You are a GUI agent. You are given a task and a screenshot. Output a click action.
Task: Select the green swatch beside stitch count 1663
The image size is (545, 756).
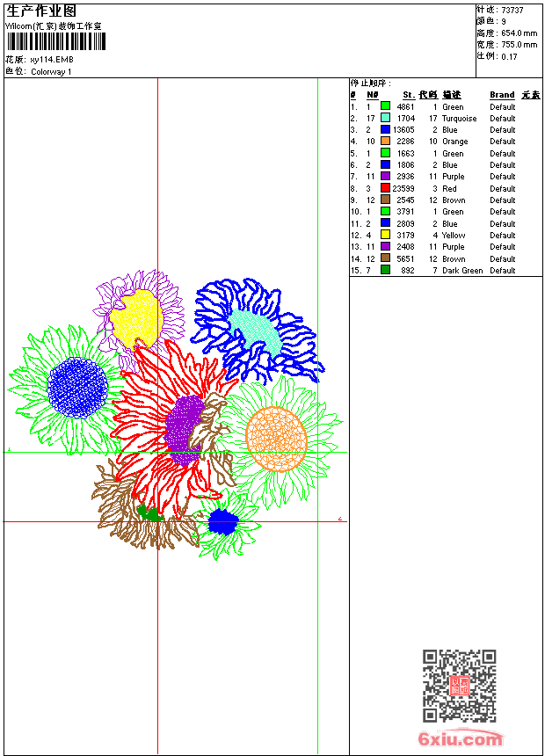click(x=385, y=153)
